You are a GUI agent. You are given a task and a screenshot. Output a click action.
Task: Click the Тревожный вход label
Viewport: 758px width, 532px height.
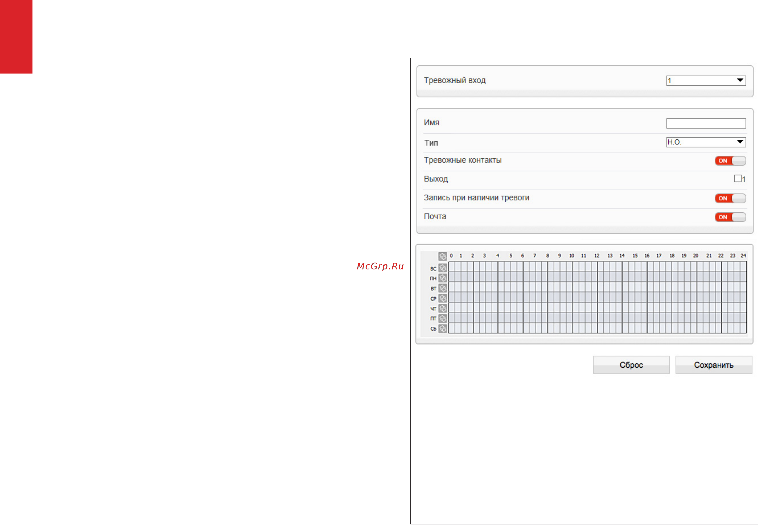click(455, 80)
